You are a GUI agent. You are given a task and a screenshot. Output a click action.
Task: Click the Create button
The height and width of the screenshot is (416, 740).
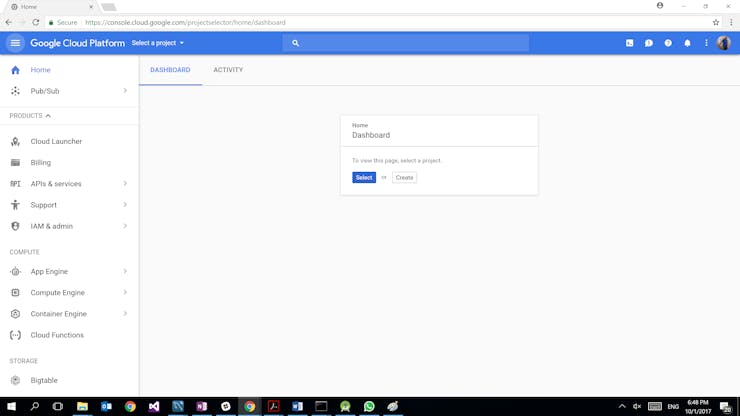(404, 178)
